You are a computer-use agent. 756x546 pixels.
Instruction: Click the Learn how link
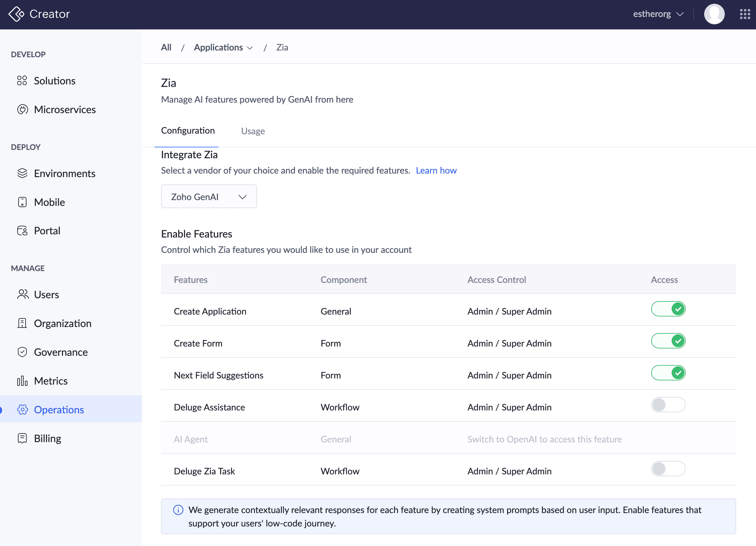coord(436,170)
